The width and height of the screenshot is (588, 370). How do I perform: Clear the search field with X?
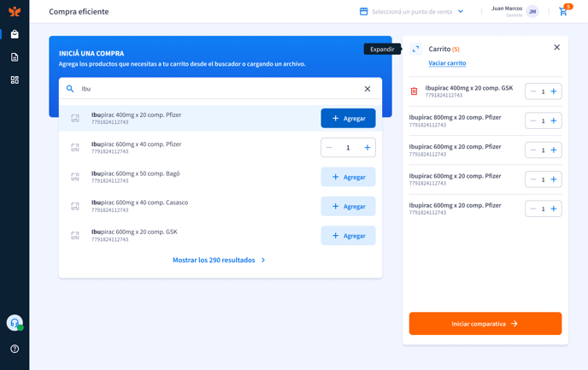[x=367, y=89]
